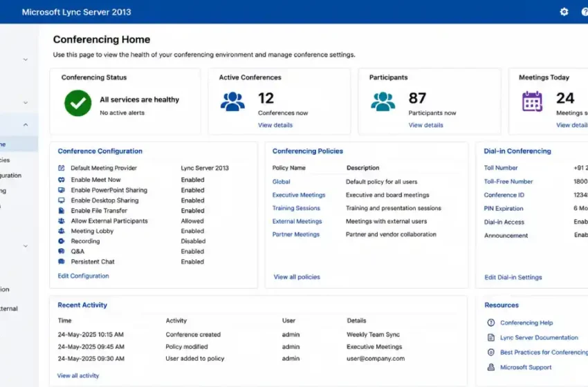Click the green healthy status checkmark icon
The width and height of the screenshot is (588, 387).
pos(78,103)
